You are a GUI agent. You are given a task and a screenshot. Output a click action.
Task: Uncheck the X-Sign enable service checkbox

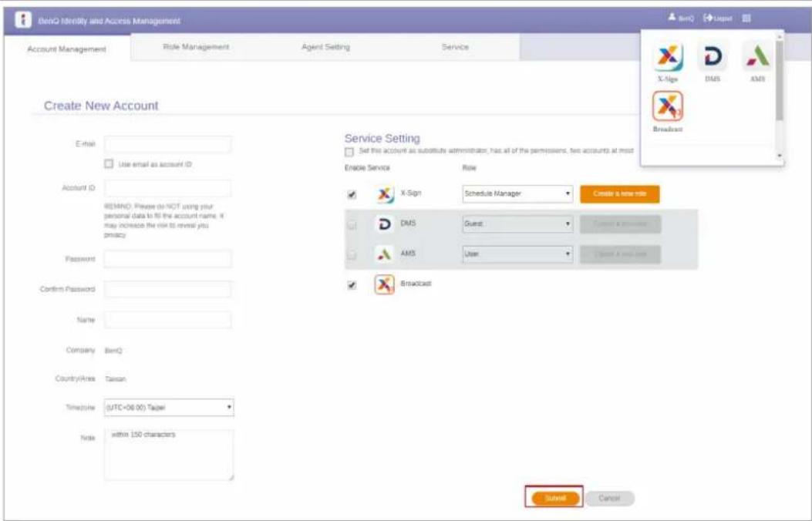click(x=352, y=194)
